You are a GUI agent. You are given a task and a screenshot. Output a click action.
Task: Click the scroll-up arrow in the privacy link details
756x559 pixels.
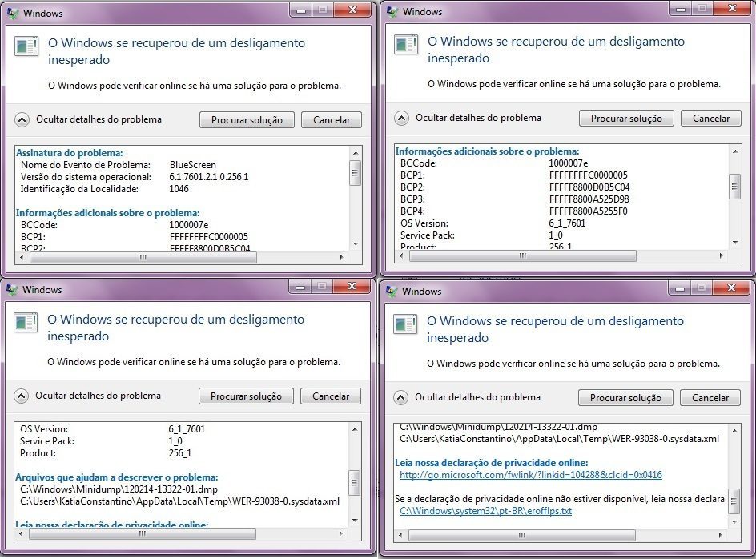(734, 431)
